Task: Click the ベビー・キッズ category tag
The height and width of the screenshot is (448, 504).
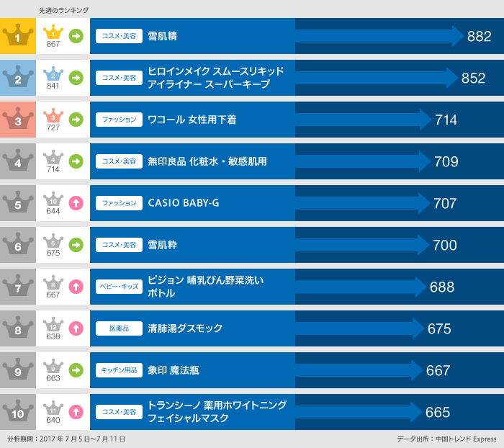Action: pos(119,287)
